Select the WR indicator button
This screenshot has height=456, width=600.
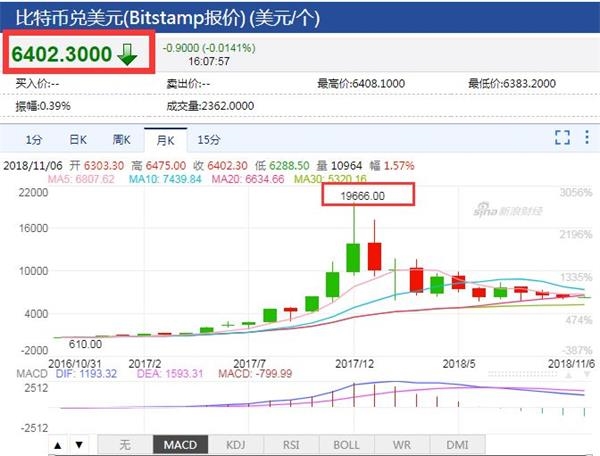pos(402,445)
